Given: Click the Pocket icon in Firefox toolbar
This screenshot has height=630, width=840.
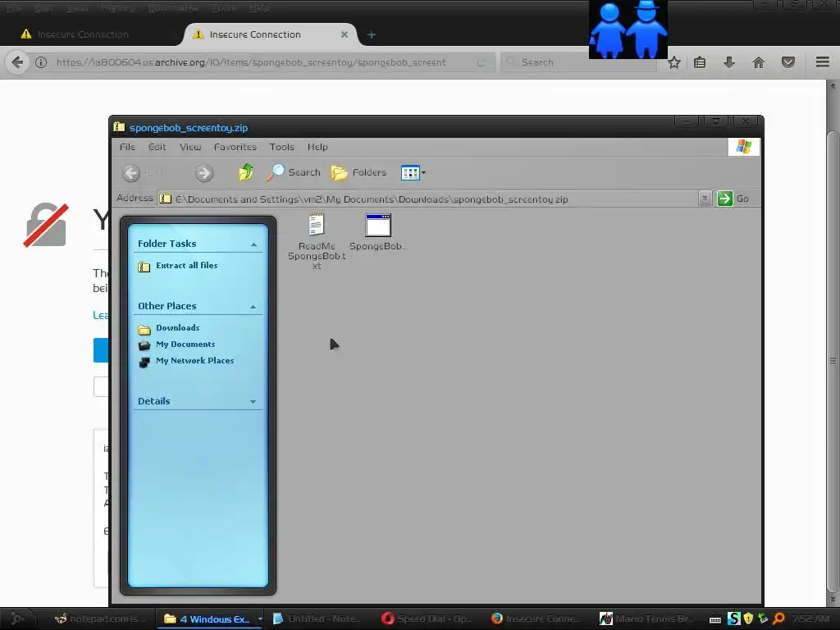Looking at the screenshot, I should pyautogui.click(x=787, y=62).
